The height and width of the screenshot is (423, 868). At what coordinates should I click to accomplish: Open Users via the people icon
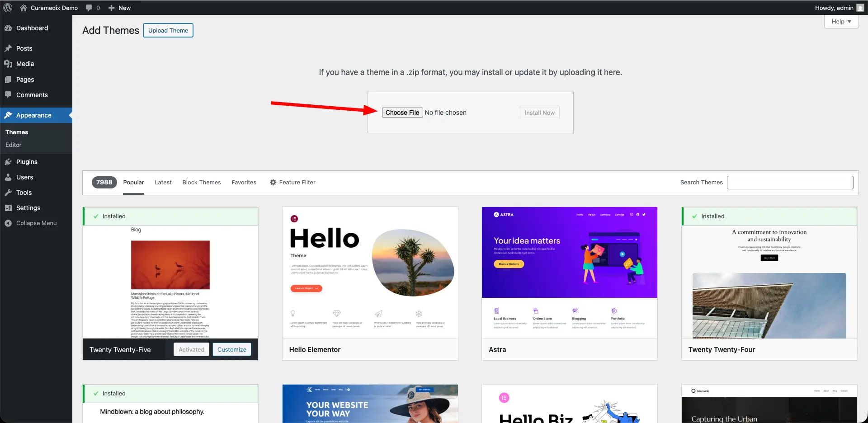click(9, 177)
